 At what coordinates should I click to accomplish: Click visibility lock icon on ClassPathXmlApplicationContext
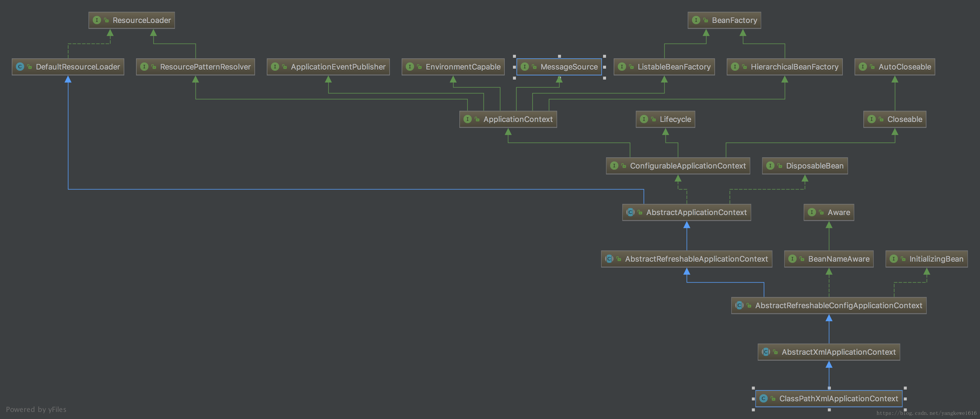tap(773, 398)
